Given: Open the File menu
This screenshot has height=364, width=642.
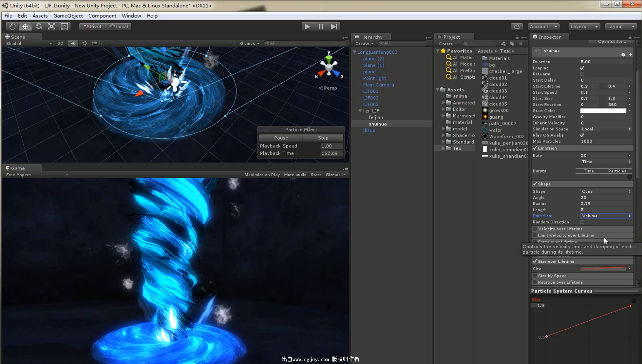Looking at the screenshot, I should point(8,16).
